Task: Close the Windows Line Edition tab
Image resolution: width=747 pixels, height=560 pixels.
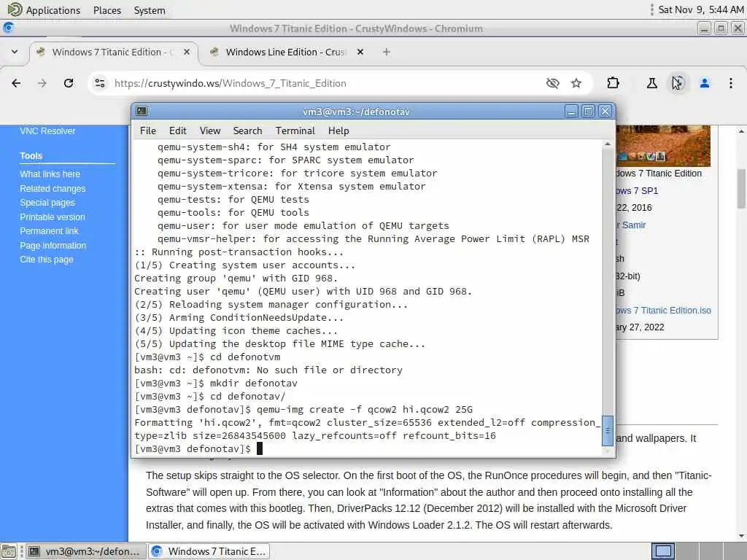Action: point(360,52)
